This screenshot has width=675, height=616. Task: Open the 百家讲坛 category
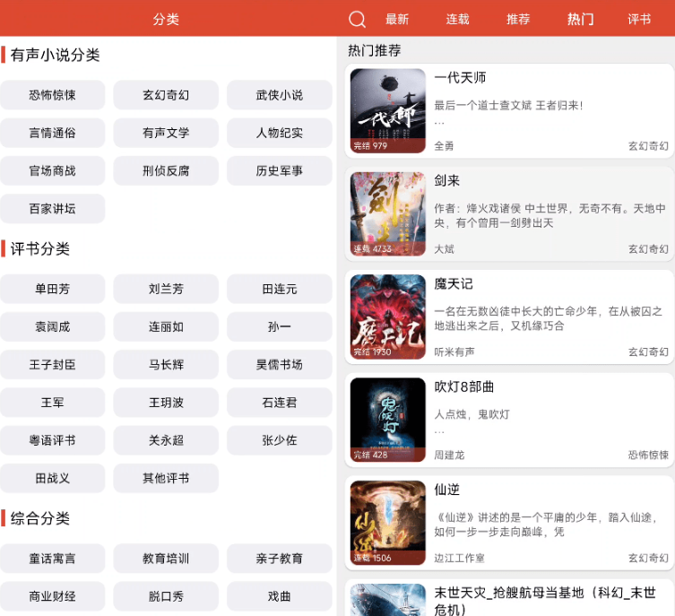pos(53,208)
